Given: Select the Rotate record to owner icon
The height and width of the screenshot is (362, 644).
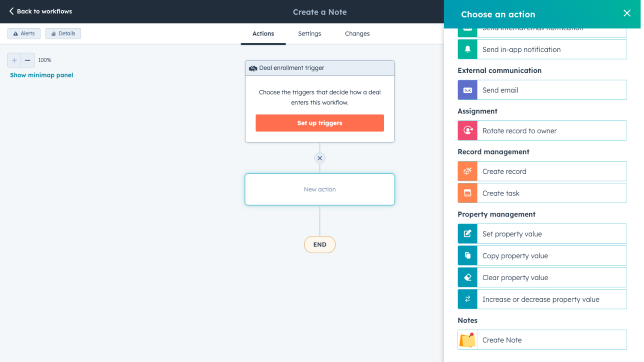Looking at the screenshot, I should coord(467,131).
